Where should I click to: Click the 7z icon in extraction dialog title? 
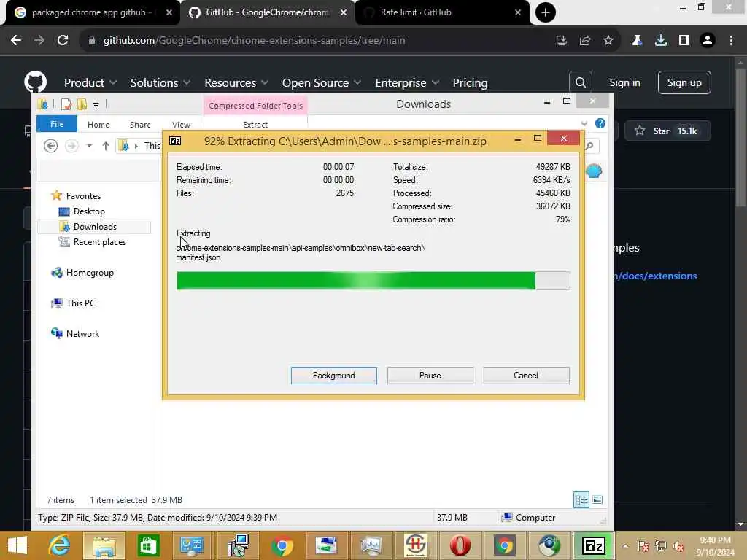click(175, 141)
